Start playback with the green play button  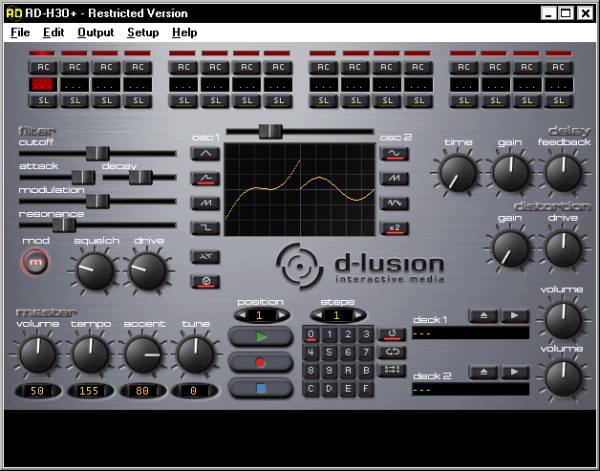261,337
